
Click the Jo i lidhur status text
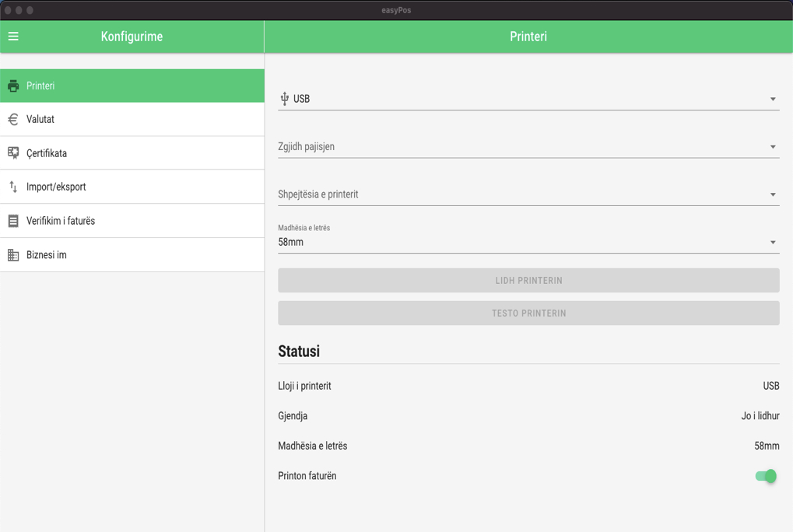[x=760, y=416]
